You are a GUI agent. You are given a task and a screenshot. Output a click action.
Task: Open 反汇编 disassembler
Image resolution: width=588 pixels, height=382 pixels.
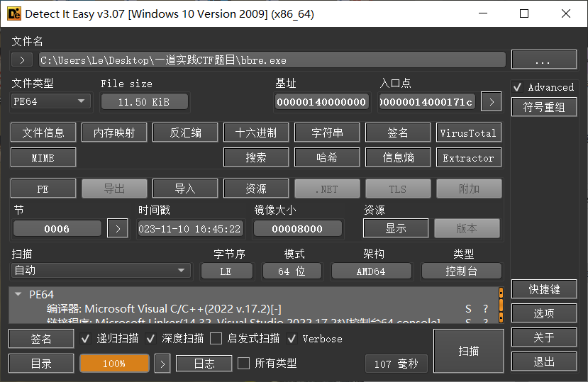[x=185, y=133]
